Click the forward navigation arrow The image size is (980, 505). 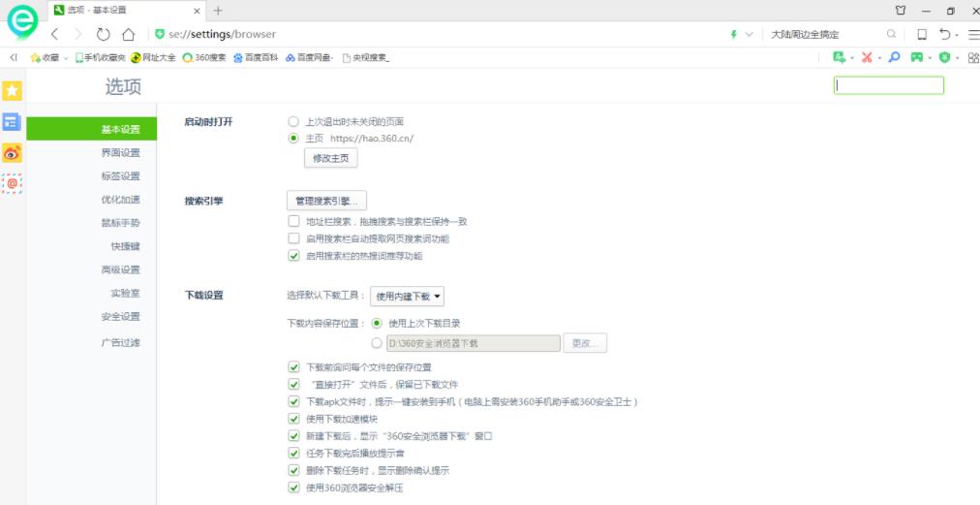click(78, 34)
